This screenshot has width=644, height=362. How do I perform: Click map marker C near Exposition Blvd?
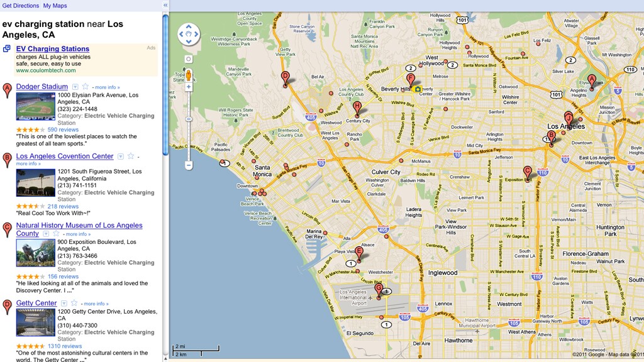pyautogui.click(x=528, y=173)
